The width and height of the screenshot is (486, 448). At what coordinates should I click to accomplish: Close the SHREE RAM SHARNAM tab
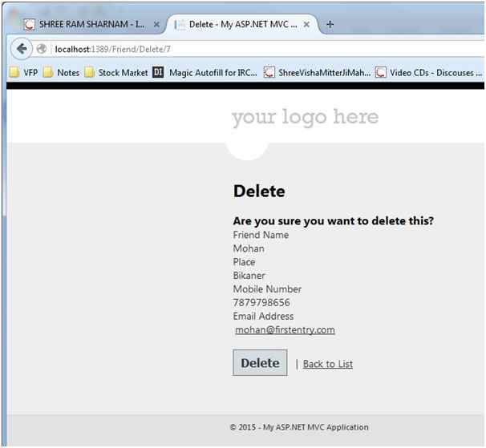point(157,24)
